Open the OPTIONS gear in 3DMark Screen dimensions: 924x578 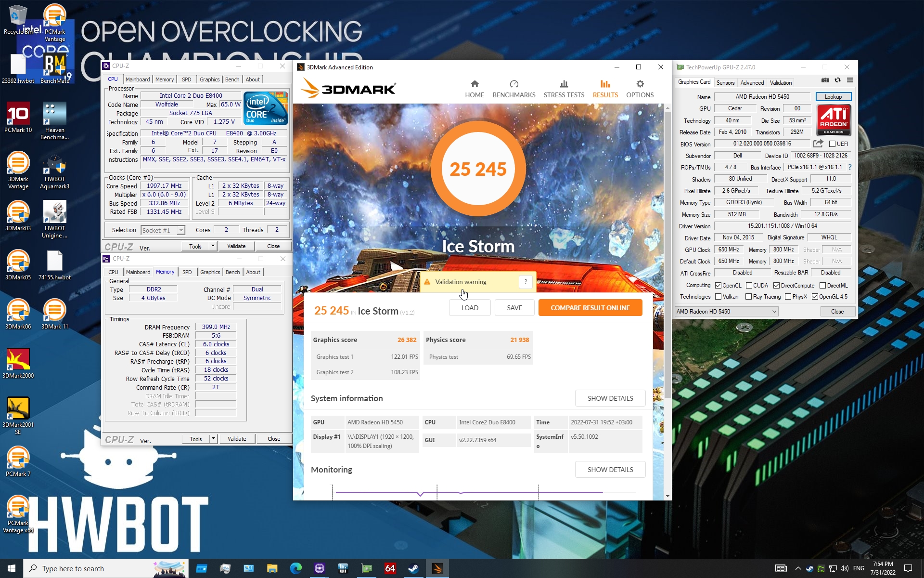(x=640, y=89)
